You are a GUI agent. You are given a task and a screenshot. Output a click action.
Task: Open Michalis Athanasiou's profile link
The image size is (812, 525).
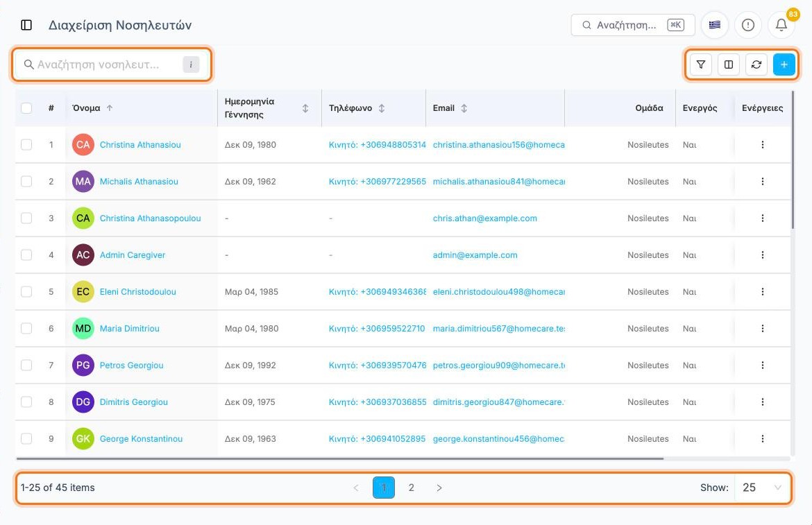[x=139, y=182]
